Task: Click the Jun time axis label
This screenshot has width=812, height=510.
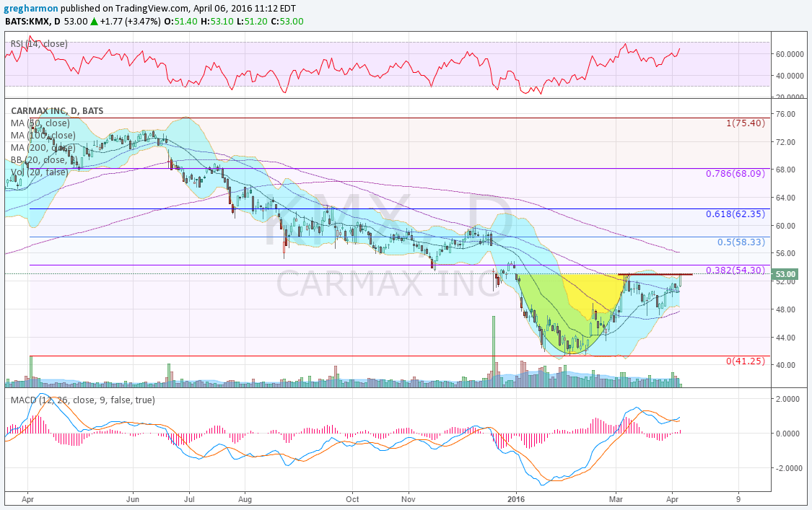Action: pos(133,500)
